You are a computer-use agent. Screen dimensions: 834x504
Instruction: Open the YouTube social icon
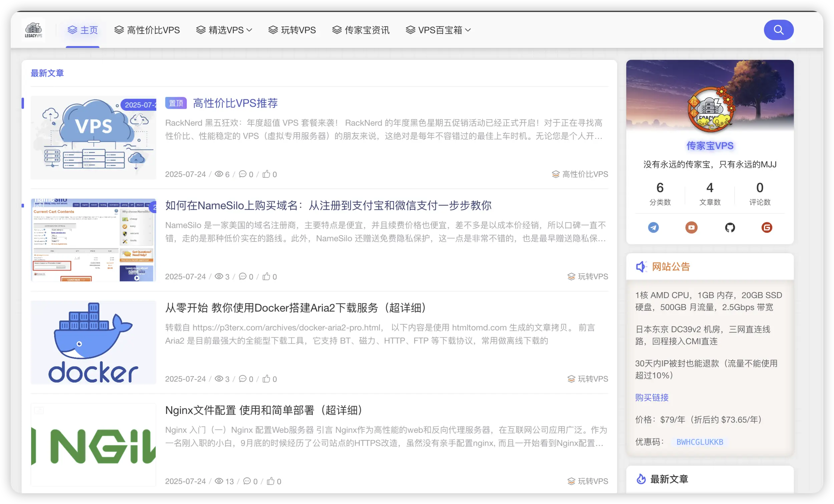pyautogui.click(x=691, y=227)
